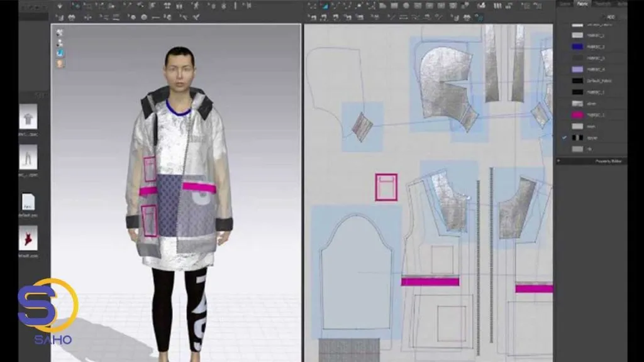Switch to the Fabric tab
Screen dimensions: 644x362
584,4
